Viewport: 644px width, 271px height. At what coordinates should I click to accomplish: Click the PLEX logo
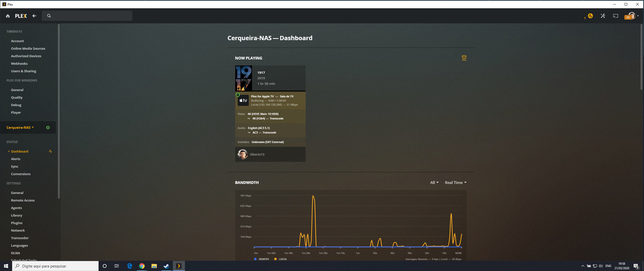pyautogui.click(x=21, y=16)
